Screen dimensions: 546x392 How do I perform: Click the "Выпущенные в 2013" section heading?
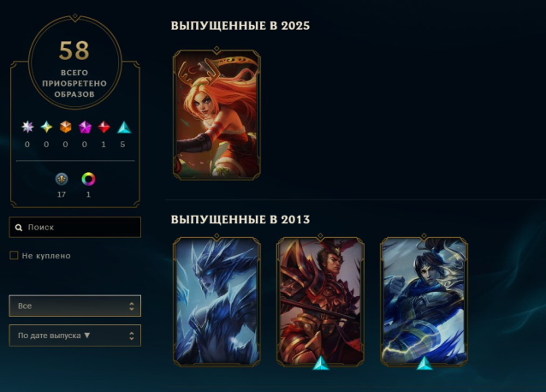tap(240, 219)
